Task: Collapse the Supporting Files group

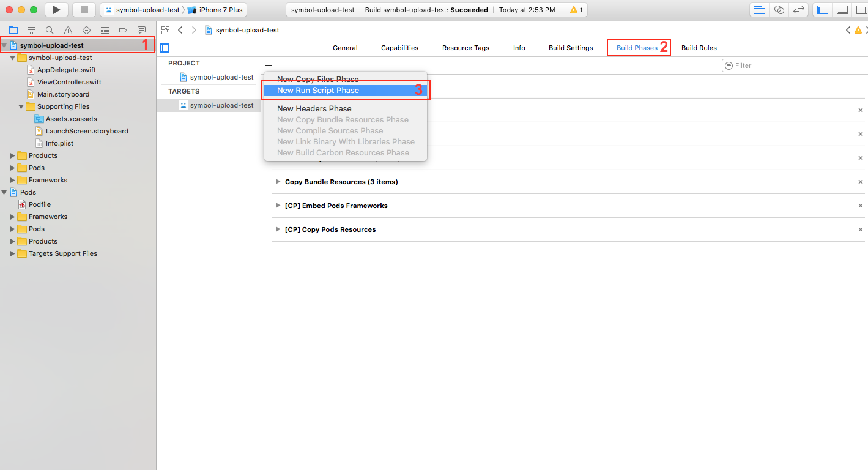Action: click(x=21, y=106)
